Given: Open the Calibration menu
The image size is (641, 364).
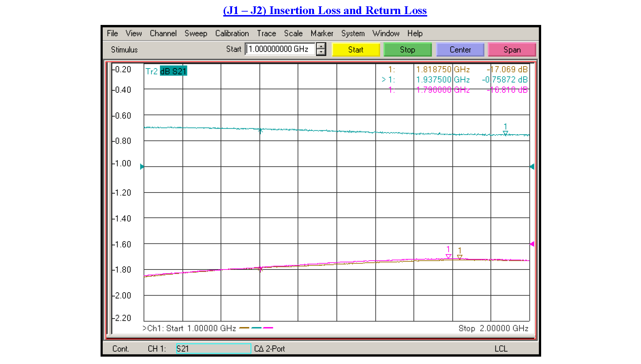Looking at the screenshot, I should click(x=232, y=33).
